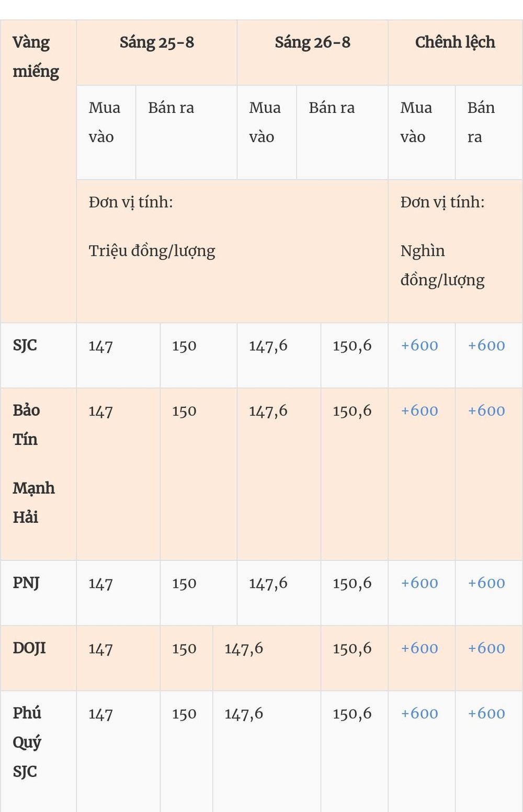This screenshot has width=523, height=812.
Task: Click SJC's 26-8 sell price 150,6
Action: [x=352, y=346]
